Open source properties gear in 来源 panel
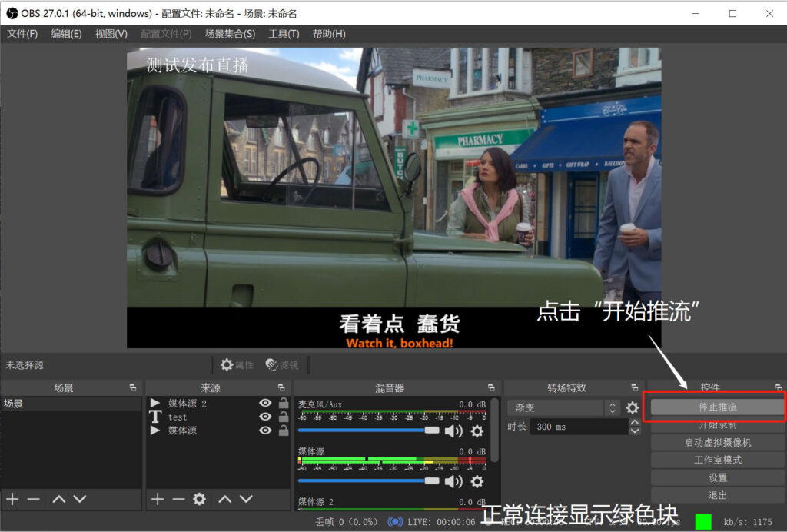The height and width of the screenshot is (532, 787). (x=199, y=499)
